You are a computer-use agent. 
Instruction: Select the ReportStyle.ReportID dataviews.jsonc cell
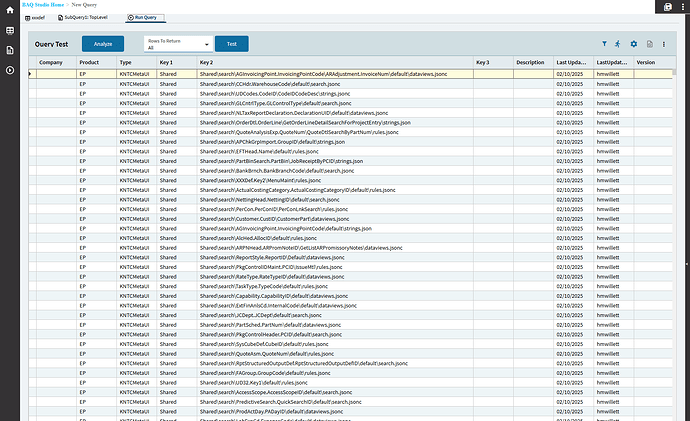click(335, 257)
